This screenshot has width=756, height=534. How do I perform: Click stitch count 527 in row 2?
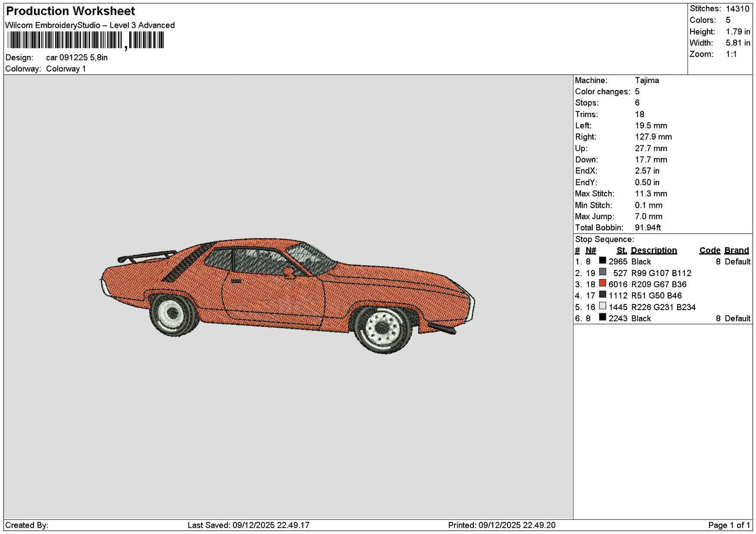(x=620, y=273)
